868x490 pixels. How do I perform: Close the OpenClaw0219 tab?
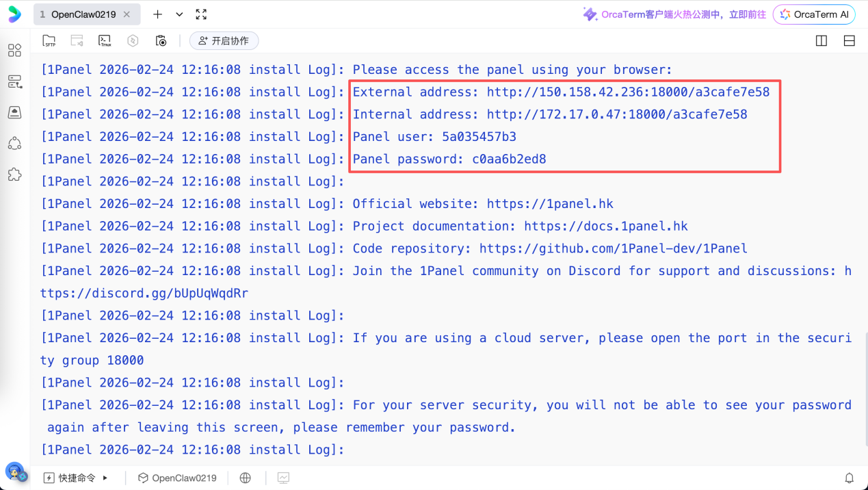(x=127, y=14)
